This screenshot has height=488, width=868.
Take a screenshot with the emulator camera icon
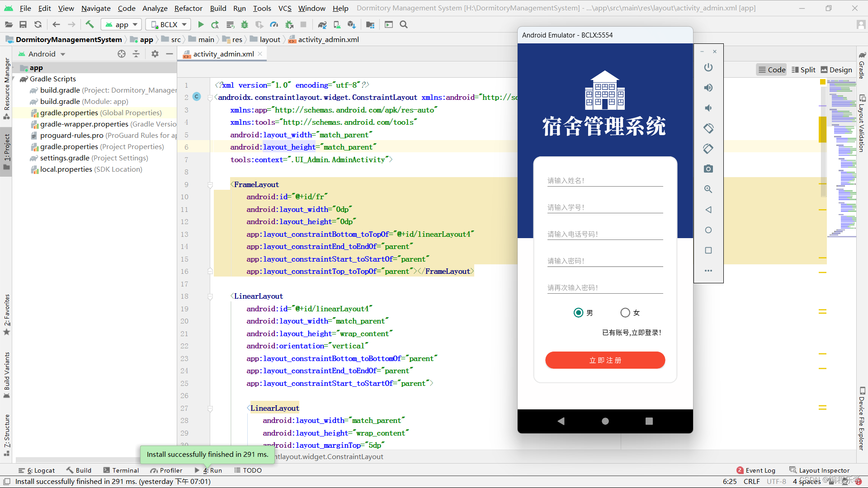click(708, 169)
